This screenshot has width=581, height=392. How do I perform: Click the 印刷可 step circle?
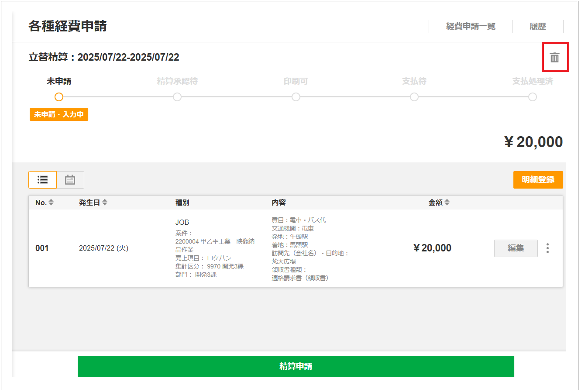tap(296, 97)
